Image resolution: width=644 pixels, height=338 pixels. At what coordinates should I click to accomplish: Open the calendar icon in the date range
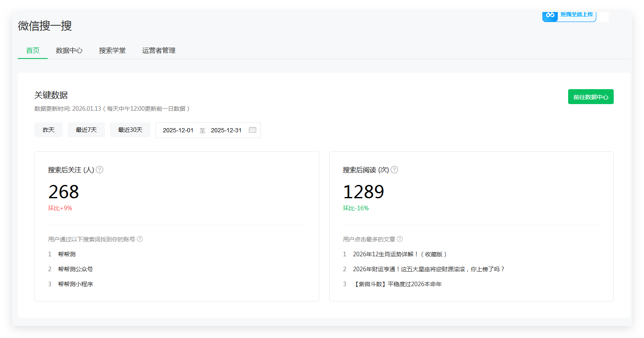tap(252, 130)
